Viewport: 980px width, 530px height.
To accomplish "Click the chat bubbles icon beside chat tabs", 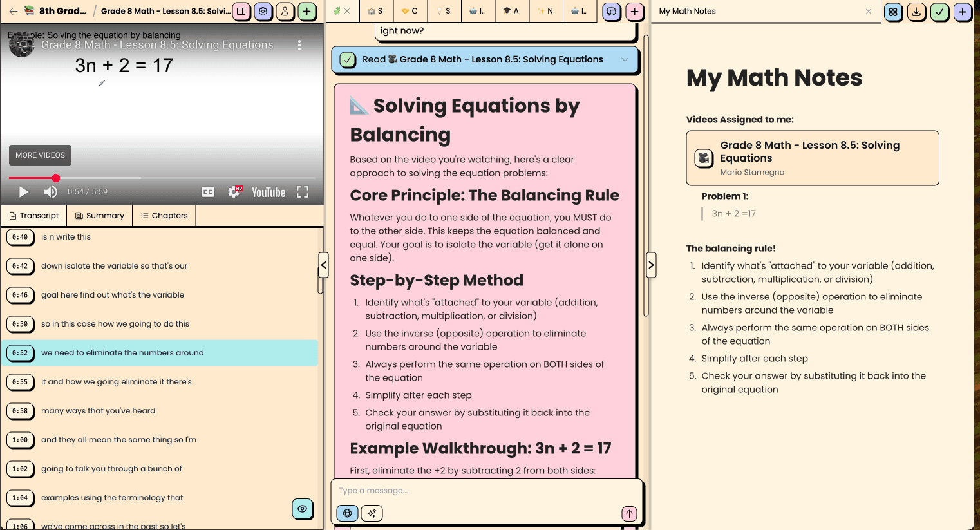I will pyautogui.click(x=612, y=12).
